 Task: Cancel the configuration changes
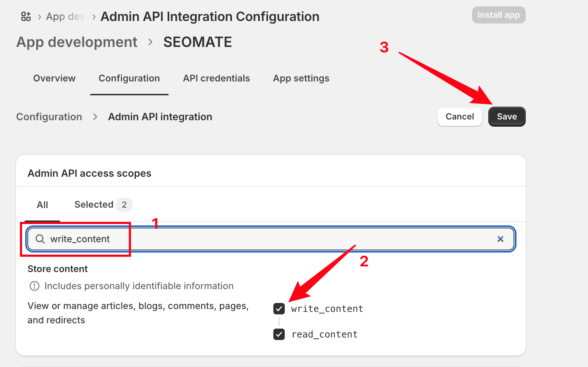(460, 116)
